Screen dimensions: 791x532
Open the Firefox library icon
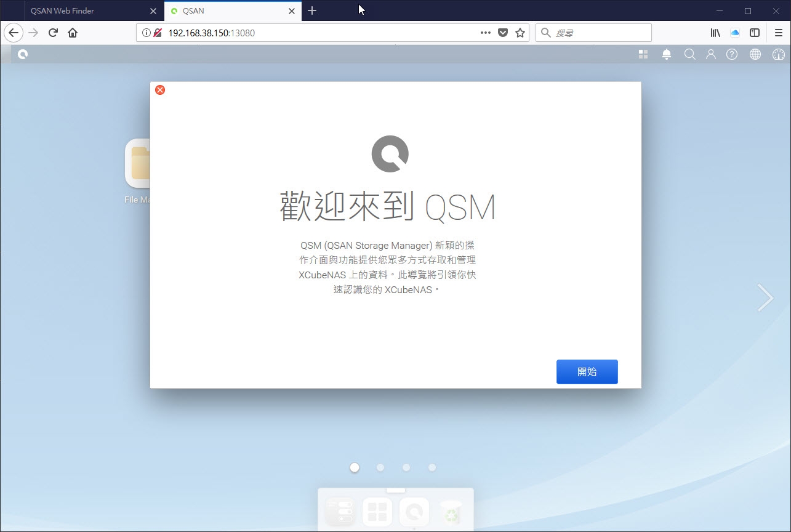point(715,33)
